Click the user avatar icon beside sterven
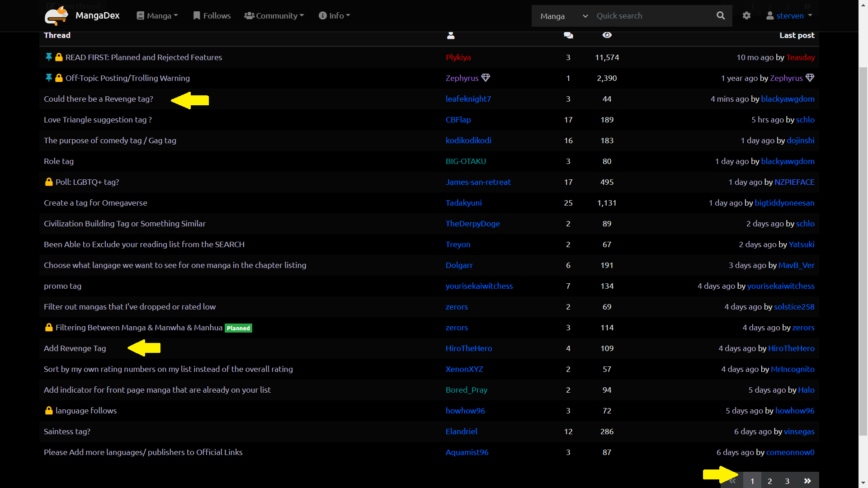The image size is (868, 488). click(770, 16)
